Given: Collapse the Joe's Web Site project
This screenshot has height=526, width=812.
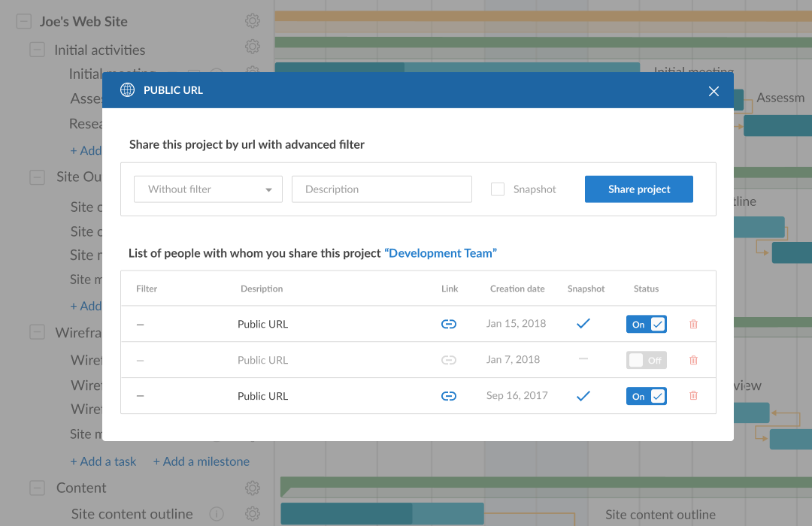Looking at the screenshot, I should pos(23,22).
